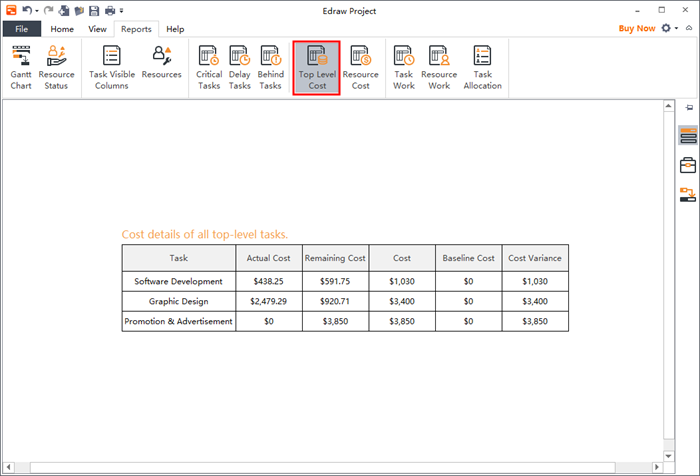Screen dimensions: 700x476
Task: Open the Resources report
Action: click(x=162, y=63)
